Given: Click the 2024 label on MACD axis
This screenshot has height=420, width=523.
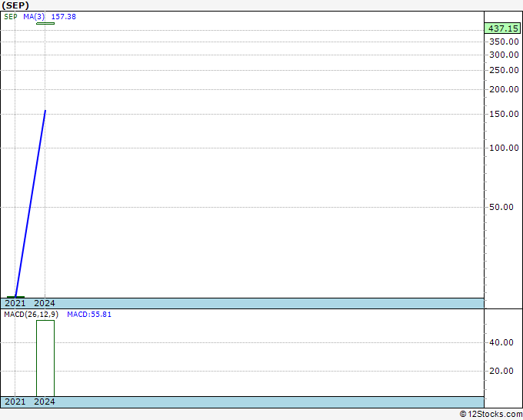Looking at the screenshot, I should 45,402.
